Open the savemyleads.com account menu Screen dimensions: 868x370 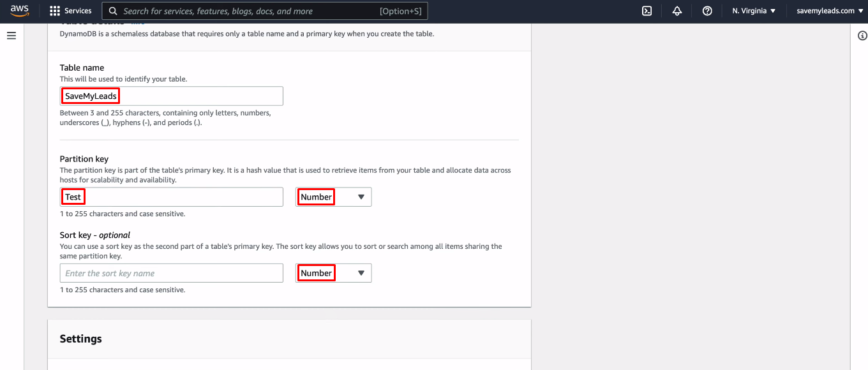coord(829,11)
